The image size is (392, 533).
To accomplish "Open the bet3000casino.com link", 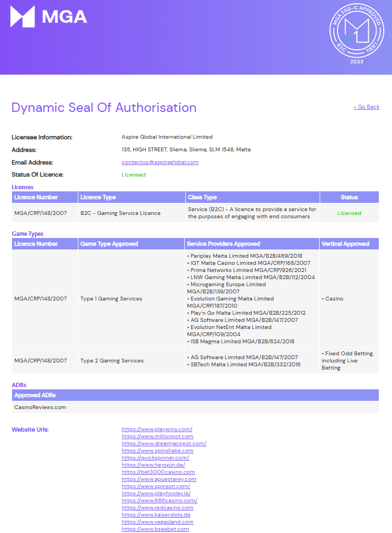I will pyautogui.click(x=158, y=472).
